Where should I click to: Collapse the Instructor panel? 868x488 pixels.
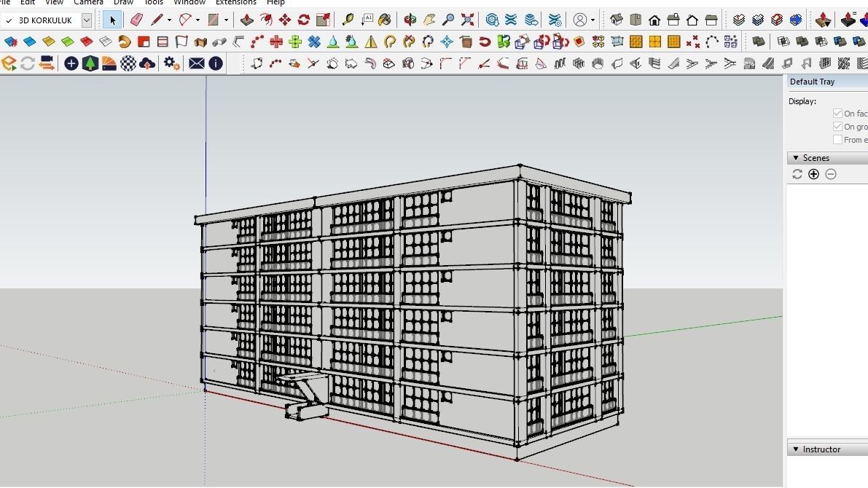click(x=796, y=449)
